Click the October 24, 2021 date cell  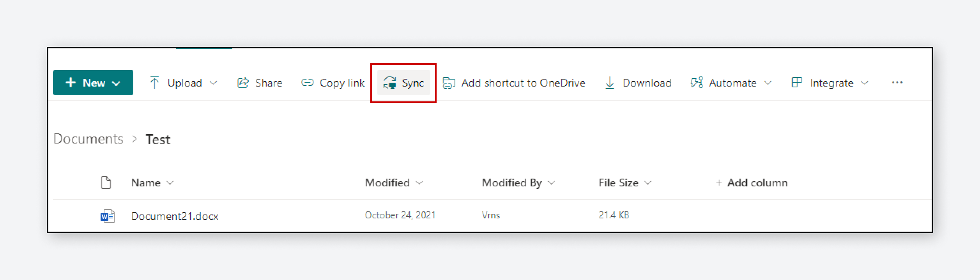pos(400,215)
